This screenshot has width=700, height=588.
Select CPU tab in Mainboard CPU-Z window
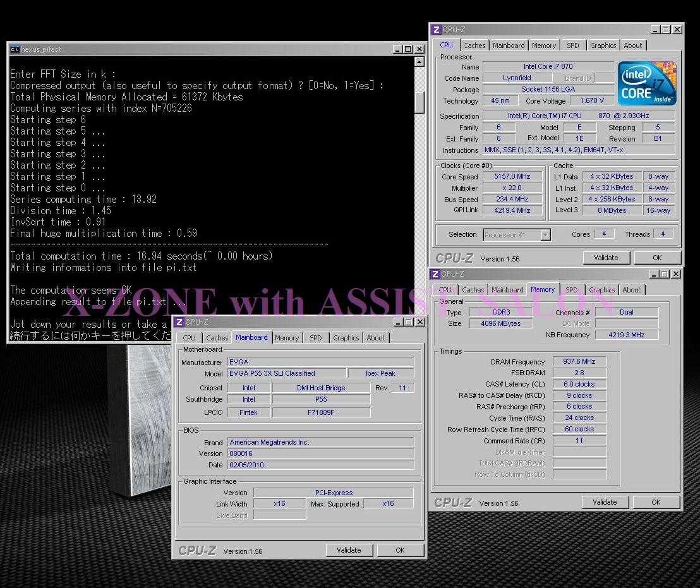[x=190, y=338]
